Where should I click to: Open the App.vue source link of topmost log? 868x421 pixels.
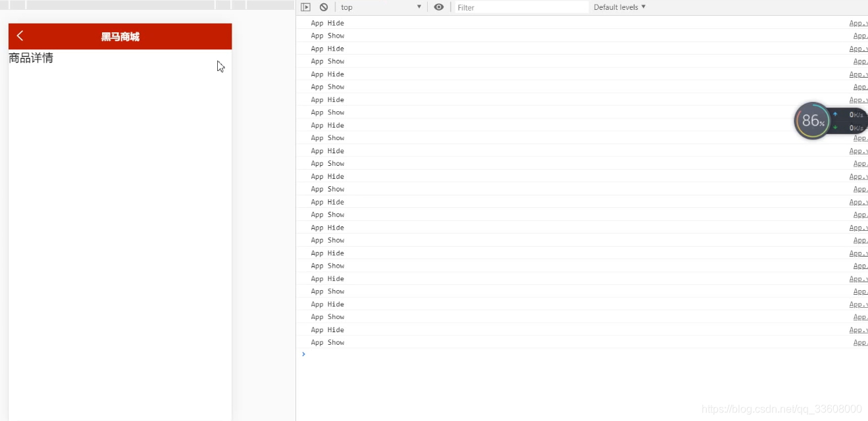pos(858,23)
